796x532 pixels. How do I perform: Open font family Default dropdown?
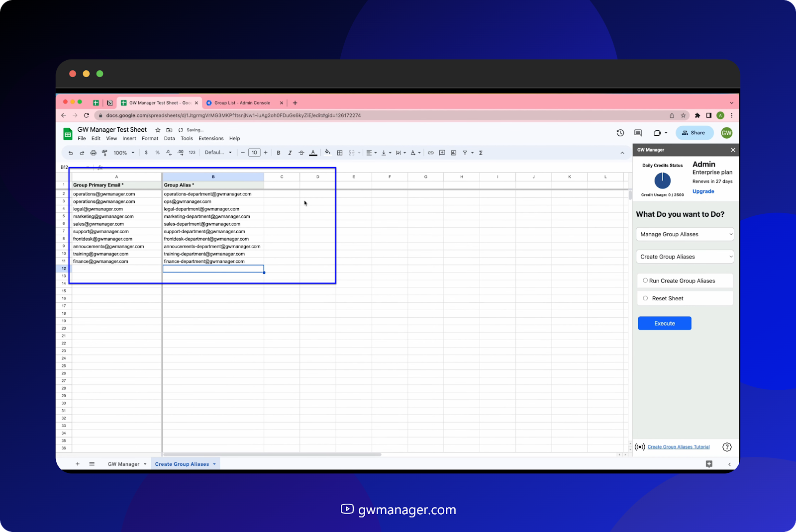pyautogui.click(x=218, y=153)
